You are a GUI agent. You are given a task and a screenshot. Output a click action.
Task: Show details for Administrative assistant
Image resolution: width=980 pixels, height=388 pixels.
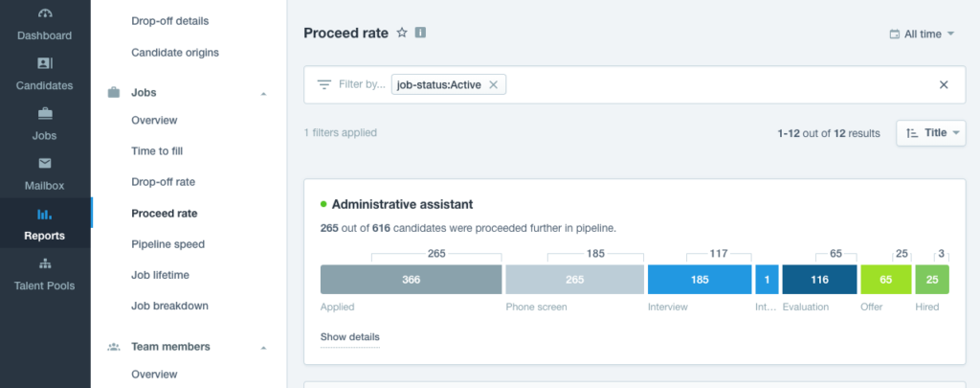tap(350, 336)
